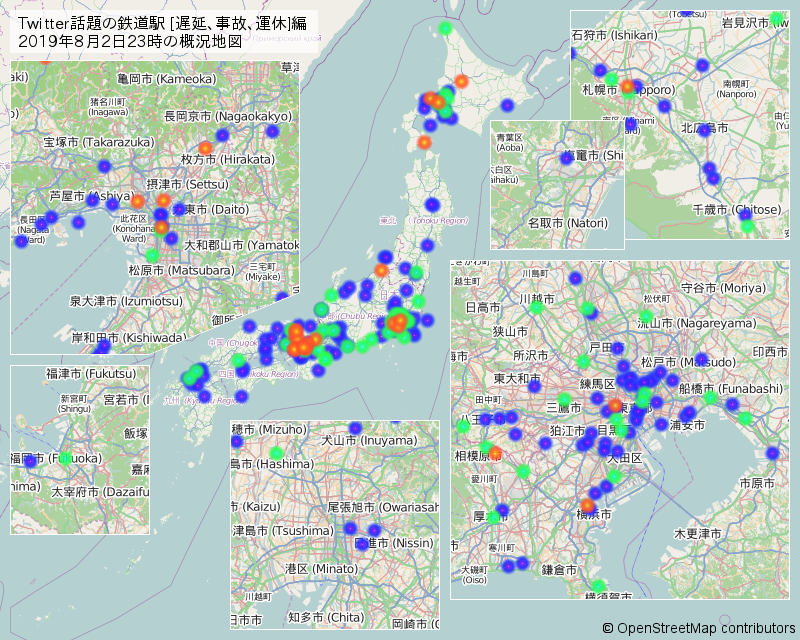This screenshot has height=640, width=800.
Task: Click the '東大和市' label
Action: 517,379
